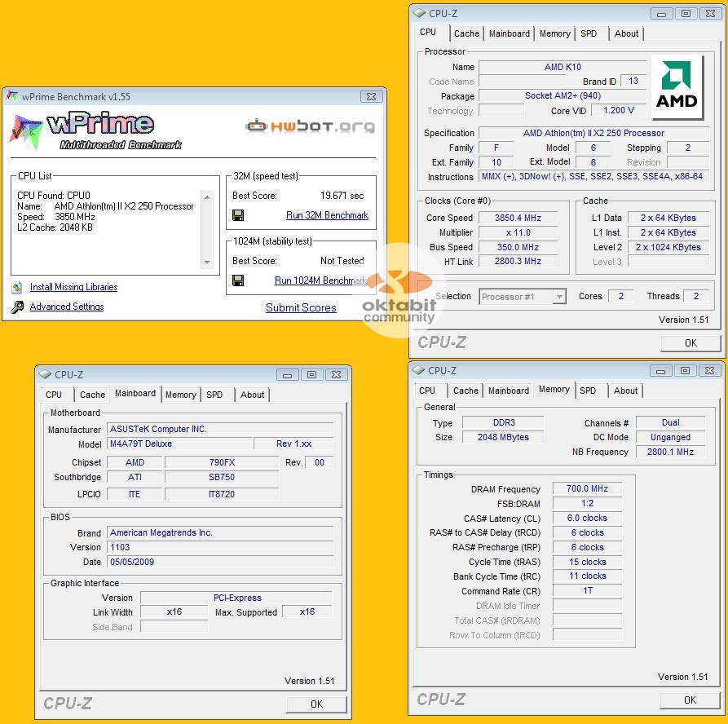Click Multiplier value x 11.0

click(518, 232)
